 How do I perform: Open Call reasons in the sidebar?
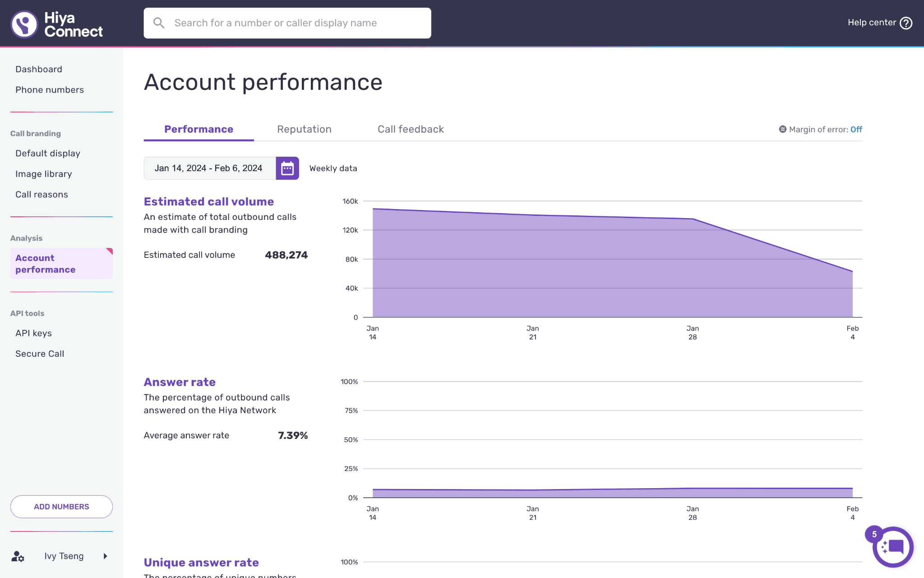pos(42,195)
